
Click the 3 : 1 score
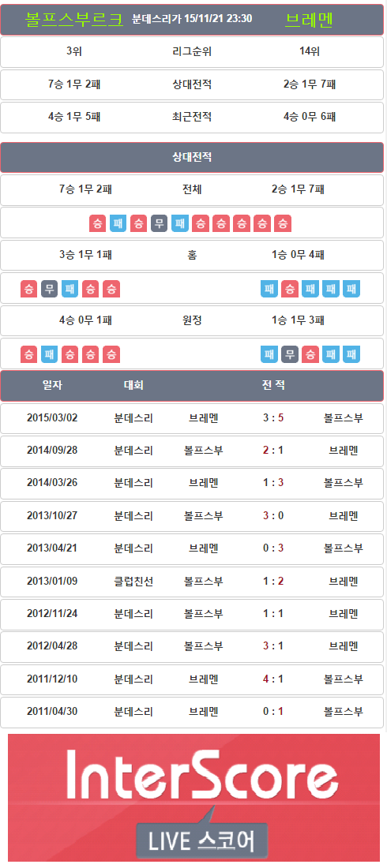[273, 646]
